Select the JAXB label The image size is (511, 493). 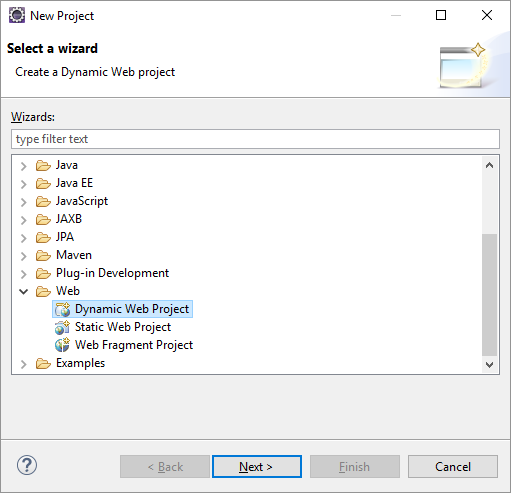point(69,219)
